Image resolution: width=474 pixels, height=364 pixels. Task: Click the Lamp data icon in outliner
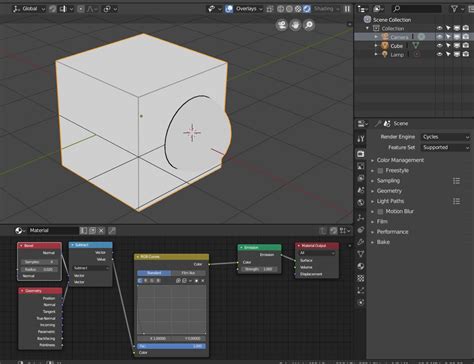coord(417,54)
